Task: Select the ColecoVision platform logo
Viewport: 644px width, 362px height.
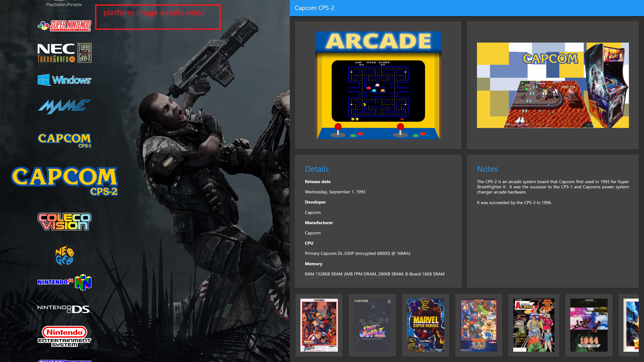Action: (64, 222)
